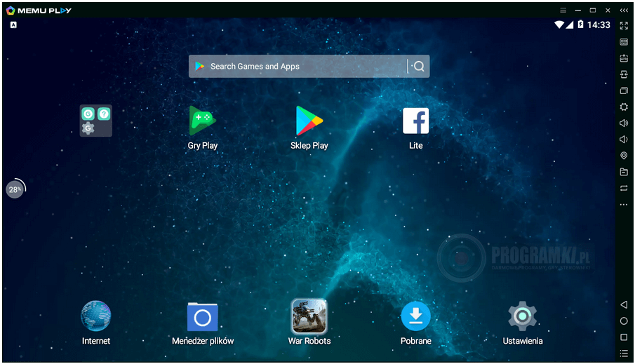Launch Sklep Play store
Screen dimensions: 635x364
(309, 121)
